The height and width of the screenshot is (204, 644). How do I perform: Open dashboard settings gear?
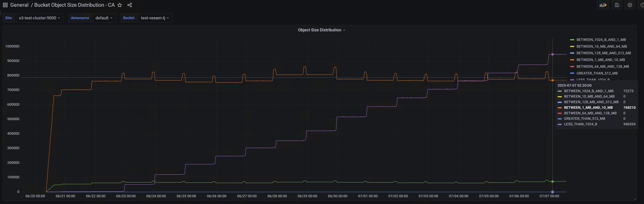coord(630,5)
